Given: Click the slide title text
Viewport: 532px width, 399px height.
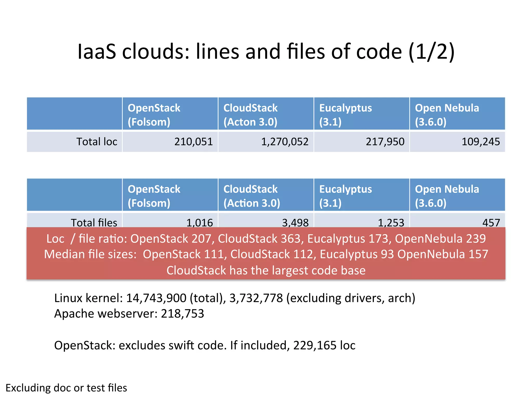Looking at the screenshot, I should [266, 51].
